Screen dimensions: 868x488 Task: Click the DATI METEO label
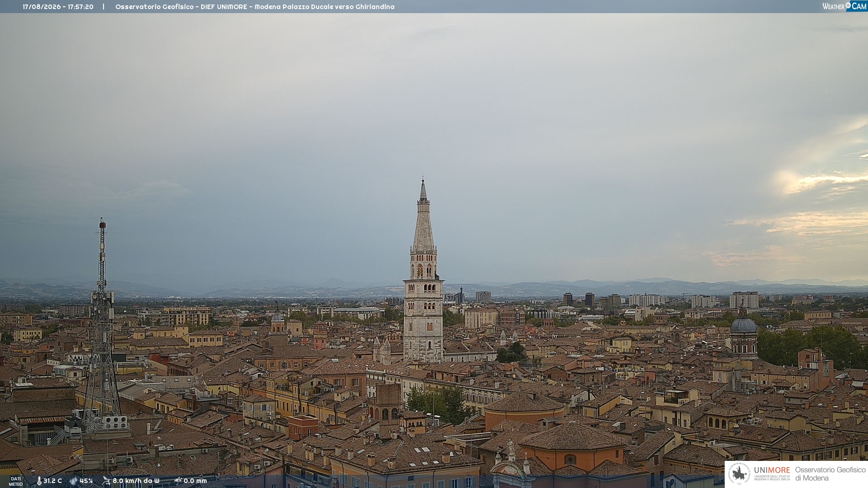(x=16, y=481)
